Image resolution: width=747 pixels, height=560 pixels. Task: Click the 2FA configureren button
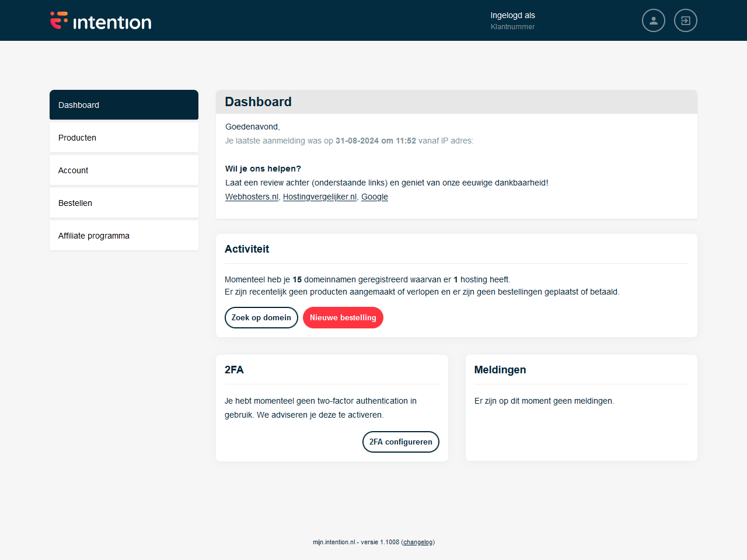click(400, 442)
